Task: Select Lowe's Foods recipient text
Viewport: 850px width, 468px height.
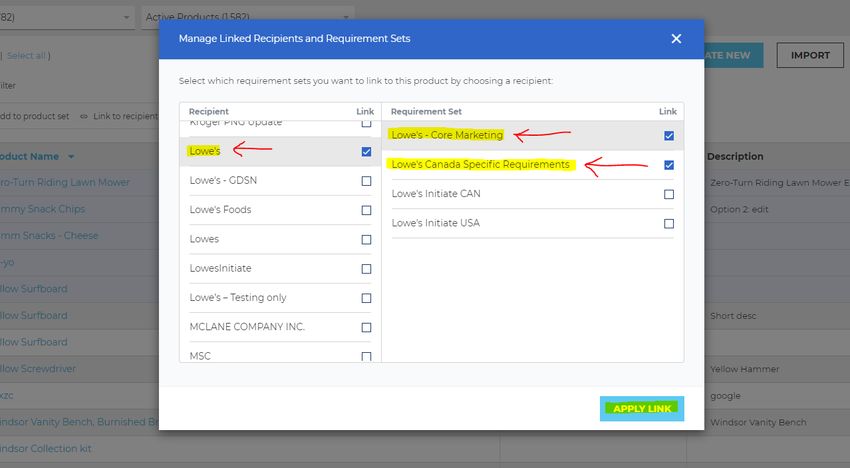Action: [221, 209]
